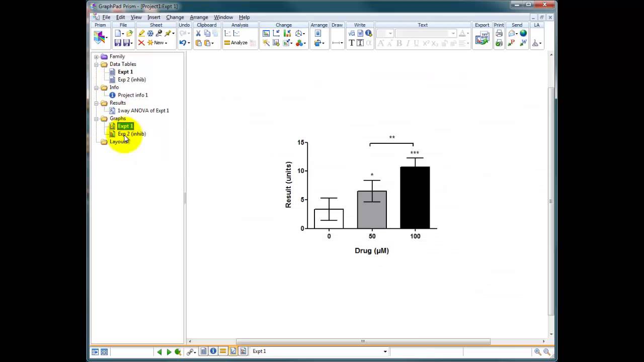Send to Word icon
Screen dimensions: 644x362
[x=523, y=43]
